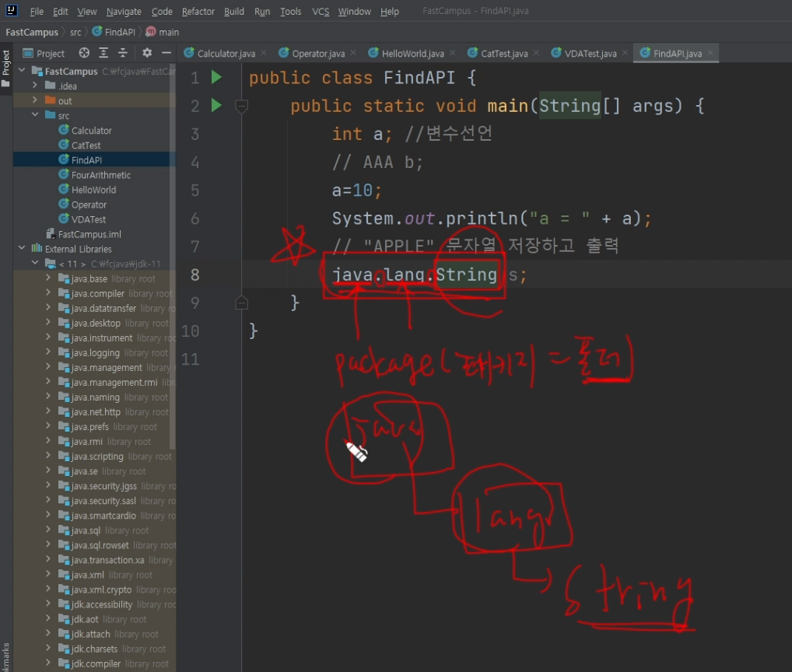The width and height of the screenshot is (792, 672).
Task: Select Operator class in project tree
Action: (x=89, y=205)
